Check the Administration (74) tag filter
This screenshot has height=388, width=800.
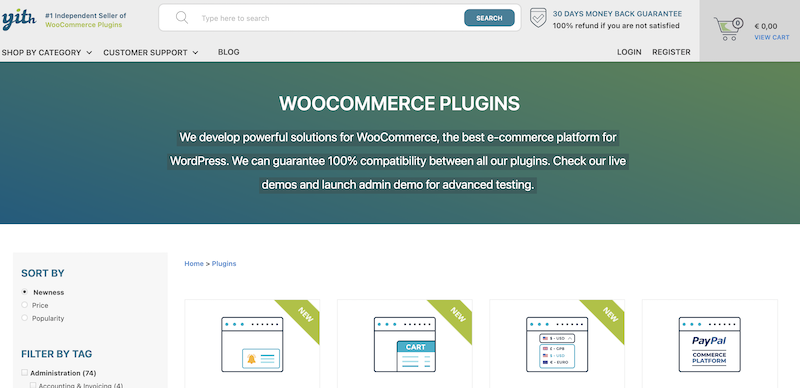(24, 372)
